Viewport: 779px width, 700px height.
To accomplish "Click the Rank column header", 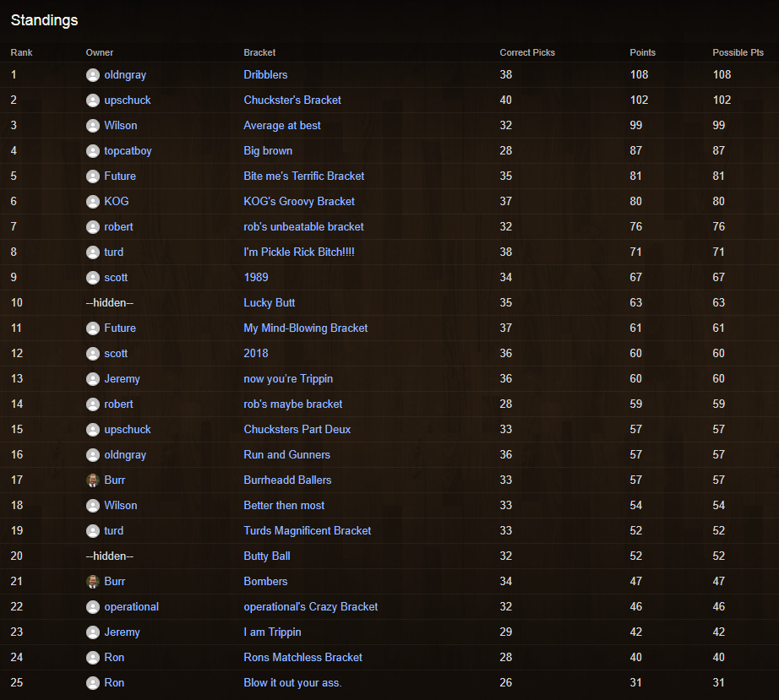I will coord(21,52).
